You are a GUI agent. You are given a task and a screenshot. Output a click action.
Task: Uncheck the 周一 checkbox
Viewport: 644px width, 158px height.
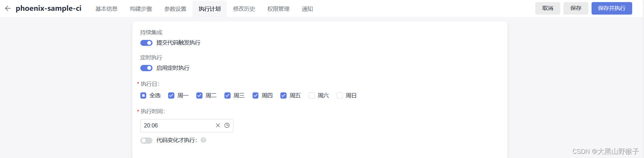(171, 95)
